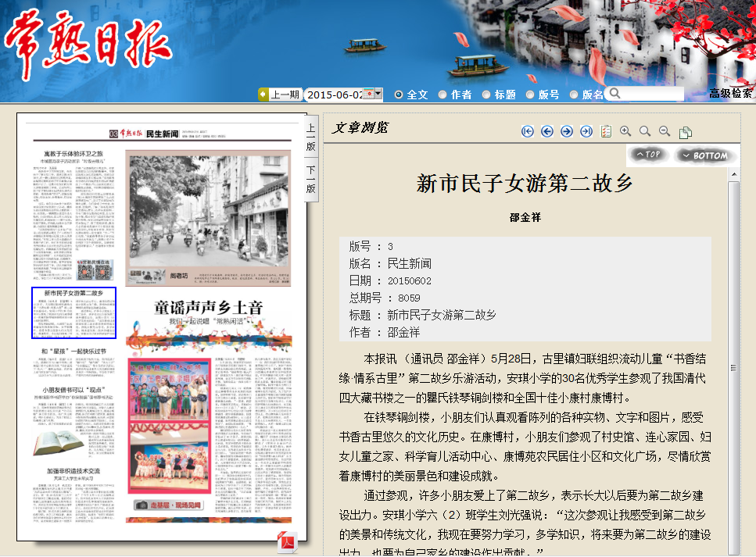Click the author name 邵金祥 under title

(x=525, y=217)
